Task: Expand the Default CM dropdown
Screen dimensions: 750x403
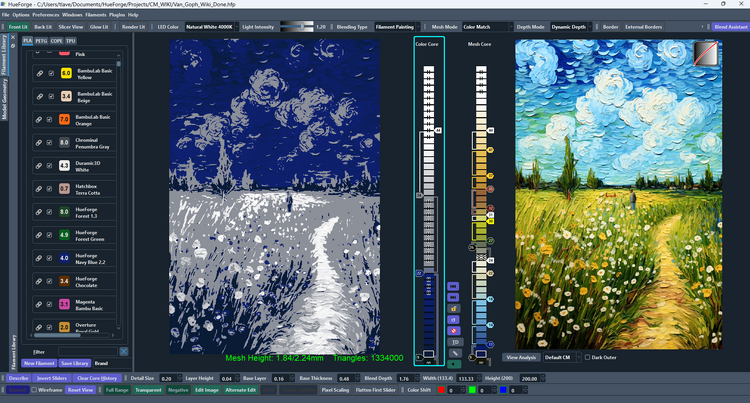Action: coord(562,358)
